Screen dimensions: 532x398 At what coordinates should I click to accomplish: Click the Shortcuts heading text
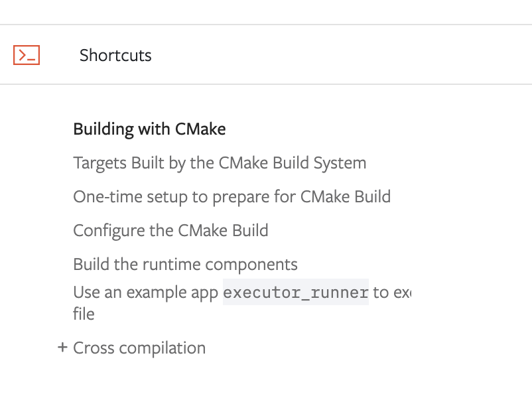coord(115,55)
